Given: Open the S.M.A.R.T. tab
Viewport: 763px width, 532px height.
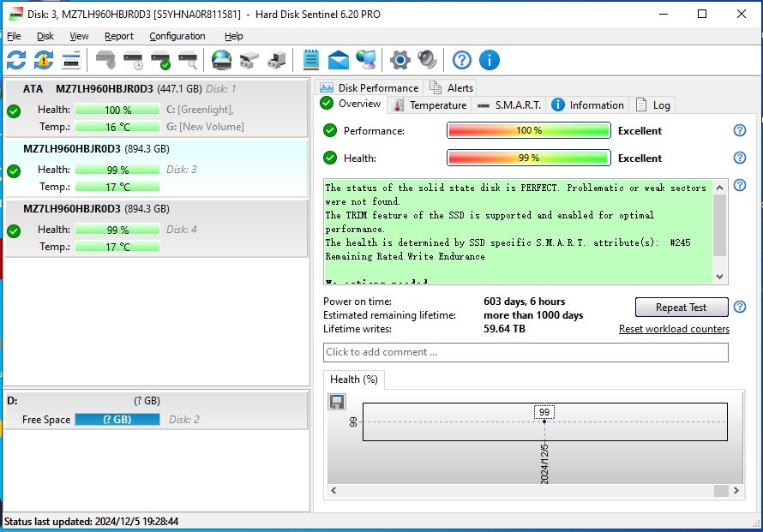Looking at the screenshot, I should point(509,105).
